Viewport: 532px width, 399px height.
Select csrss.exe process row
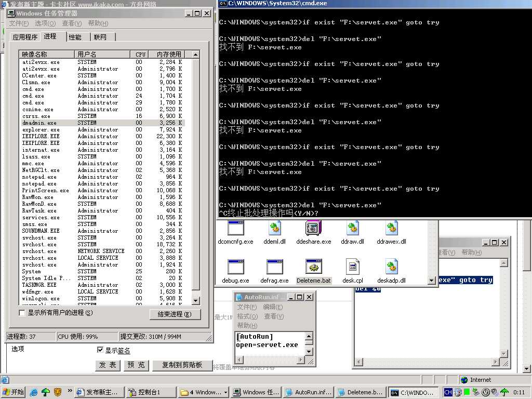point(102,116)
